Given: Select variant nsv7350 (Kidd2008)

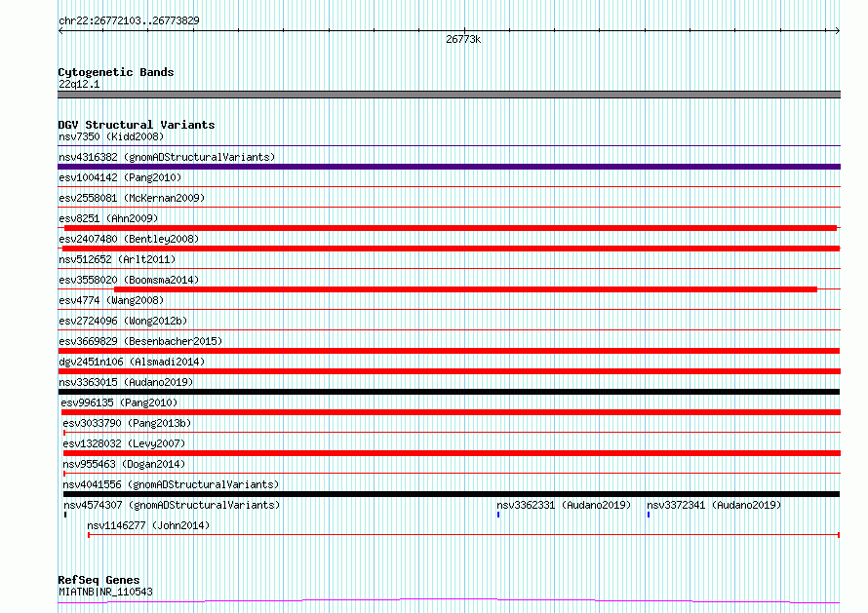Looking at the screenshot, I should click(x=111, y=136).
